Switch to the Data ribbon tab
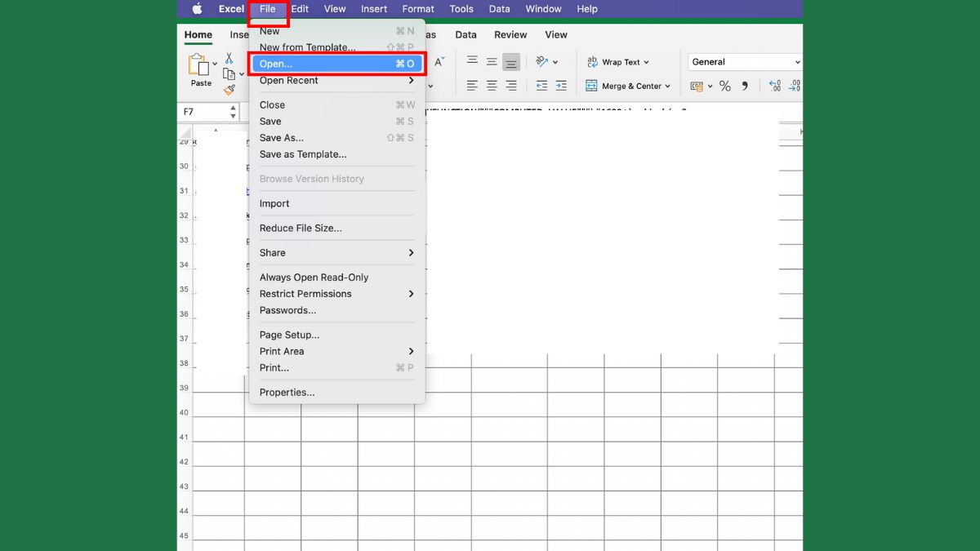Screen dimensions: 980x551 click(465, 35)
